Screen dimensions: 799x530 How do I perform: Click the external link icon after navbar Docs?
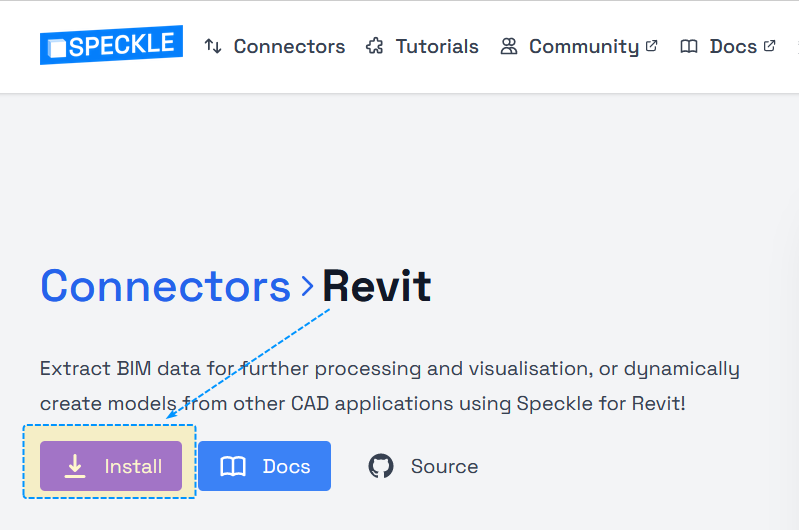769,45
